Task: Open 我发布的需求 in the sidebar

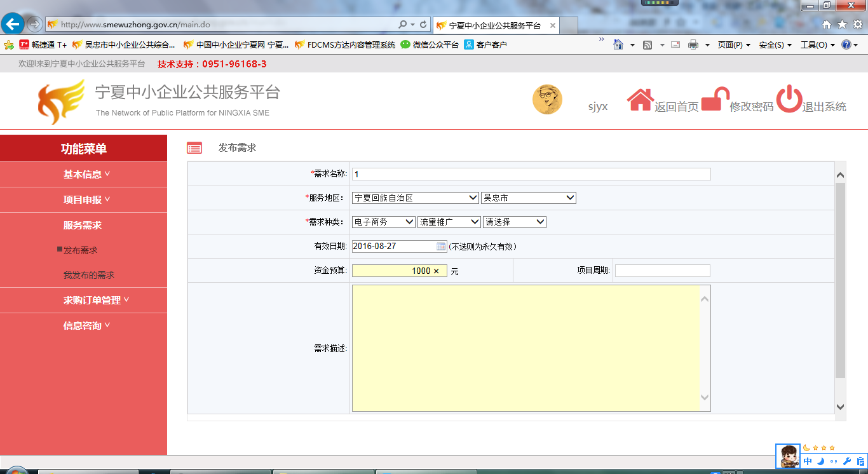Action: [89, 275]
